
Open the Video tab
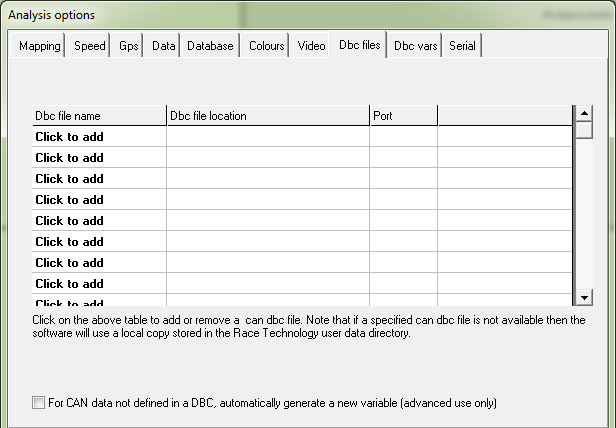coord(311,46)
